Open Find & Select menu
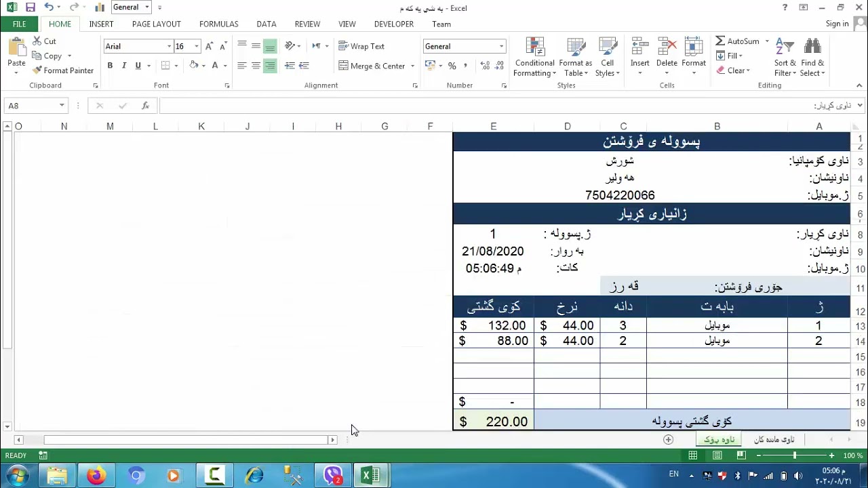Viewport: 868px width, 488px height. click(x=812, y=58)
